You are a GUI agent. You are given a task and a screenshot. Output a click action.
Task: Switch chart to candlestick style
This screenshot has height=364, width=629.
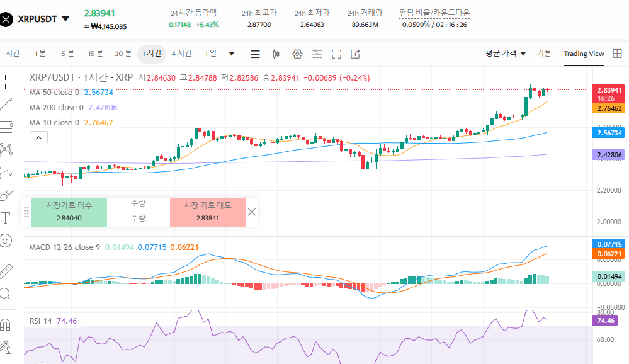tap(276, 54)
